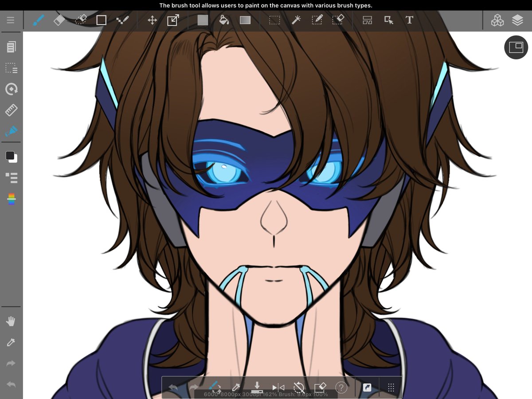Select the dashed rectangle Selection tool
This screenshot has height=399, width=532.
[275, 20]
